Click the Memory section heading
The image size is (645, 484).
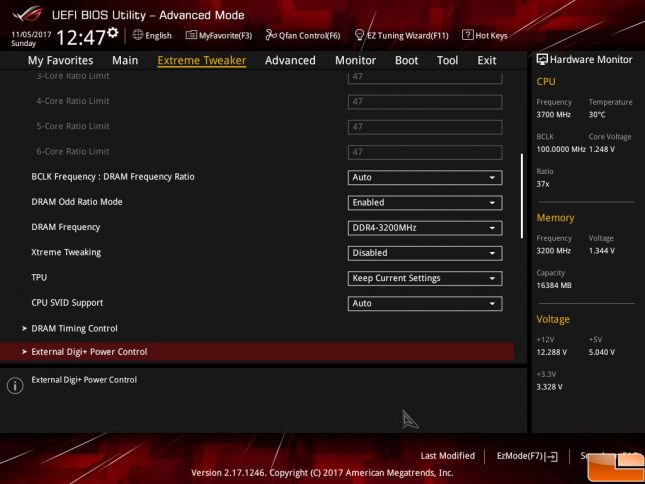coord(555,218)
